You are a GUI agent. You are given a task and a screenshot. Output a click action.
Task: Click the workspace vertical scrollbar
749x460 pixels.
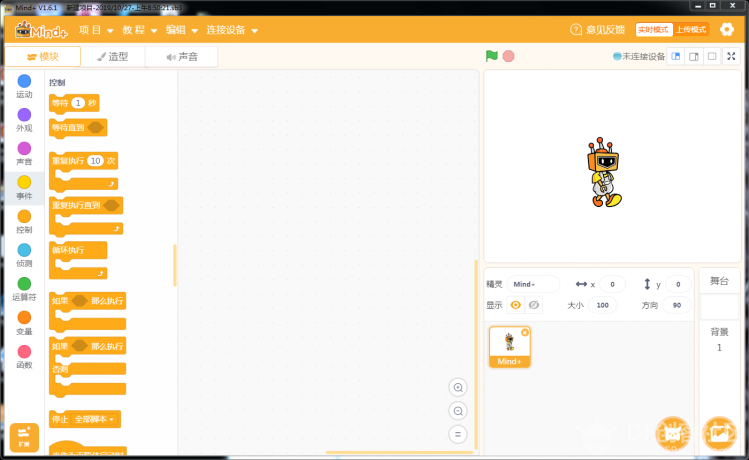[x=476, y=354]
